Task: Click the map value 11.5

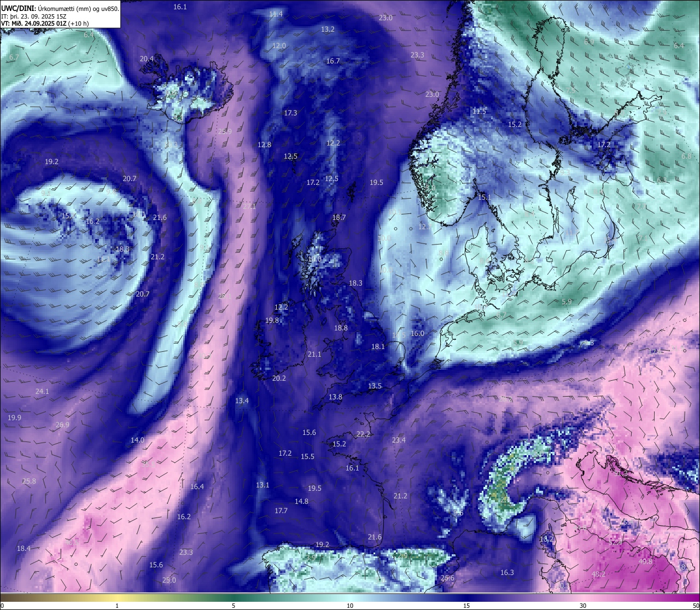Action: [x=479, y=111]
